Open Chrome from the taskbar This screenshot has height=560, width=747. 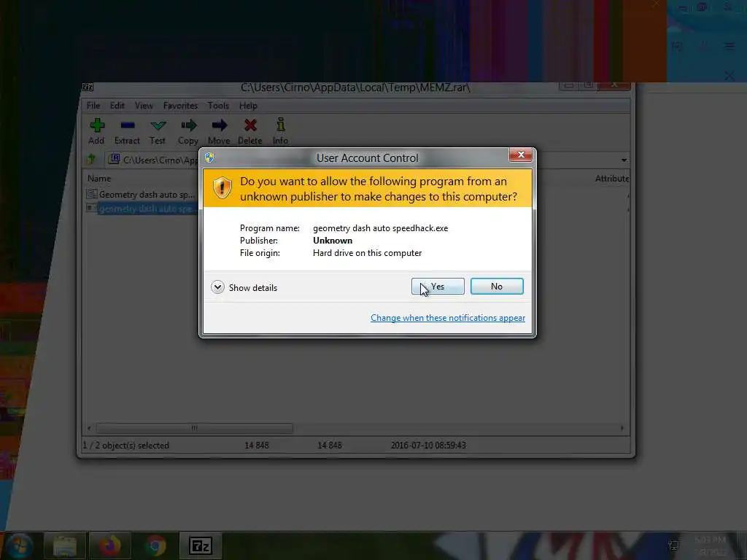155,545
